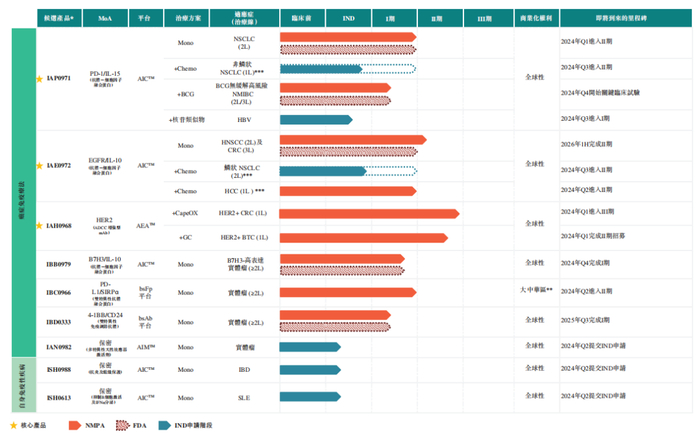Click the star icon beside IAH0968

(x=39, y=225)
